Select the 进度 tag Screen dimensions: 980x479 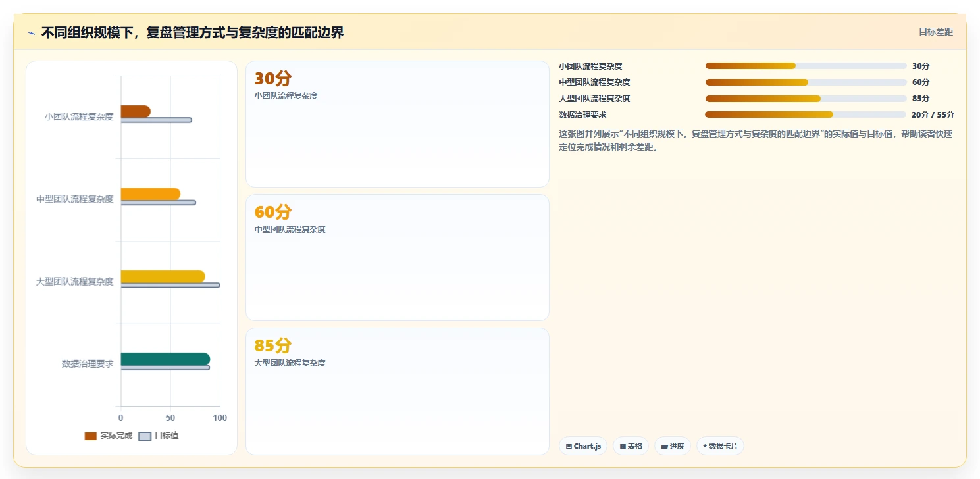click(x=673, y=446)
